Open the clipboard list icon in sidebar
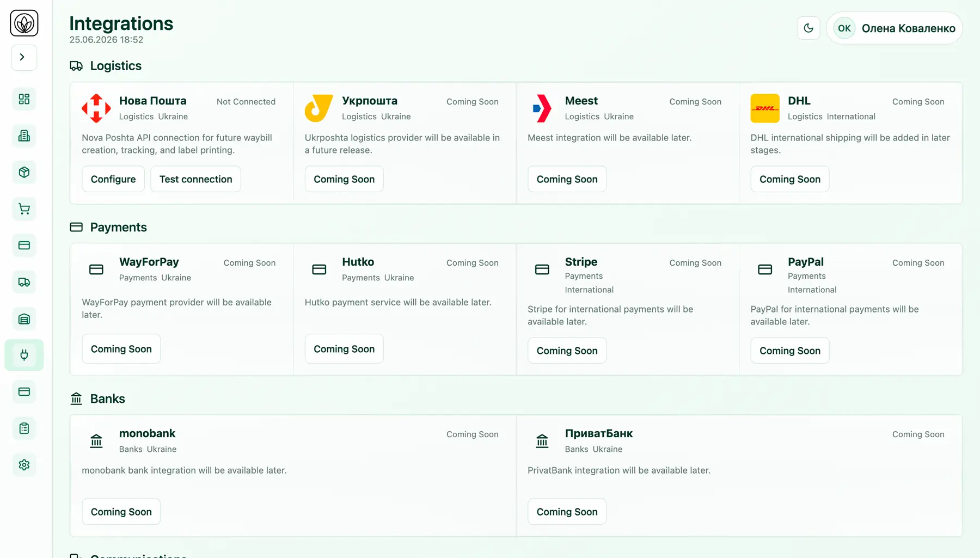This screenshot has height=558, width=980. 24,428
